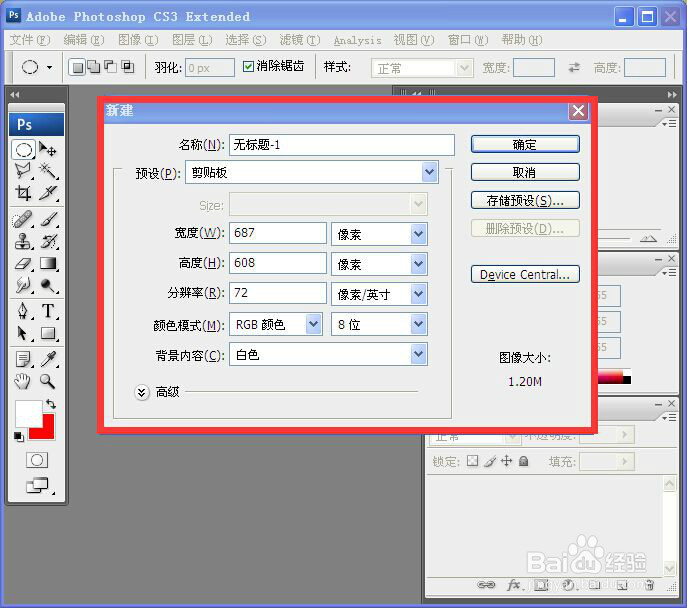Pick the Clone Stamp tool
This screenshot has width=687, height=608.
click(23, 241)
